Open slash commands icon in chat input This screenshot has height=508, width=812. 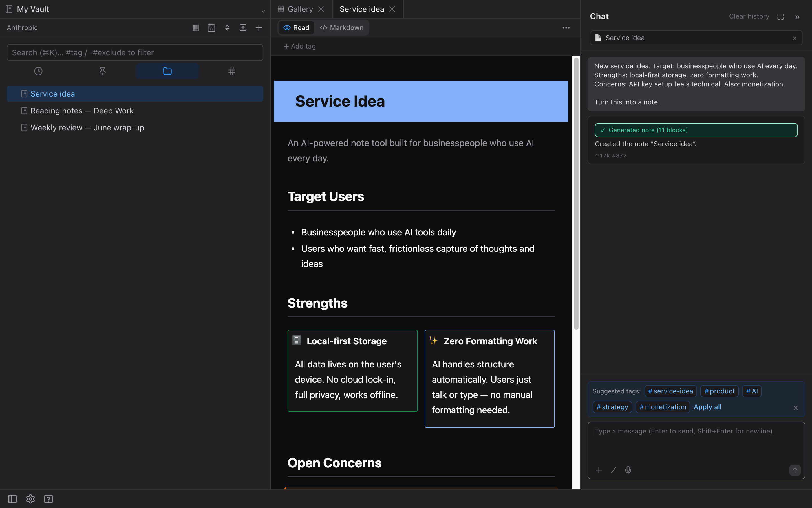pos(613,470)
